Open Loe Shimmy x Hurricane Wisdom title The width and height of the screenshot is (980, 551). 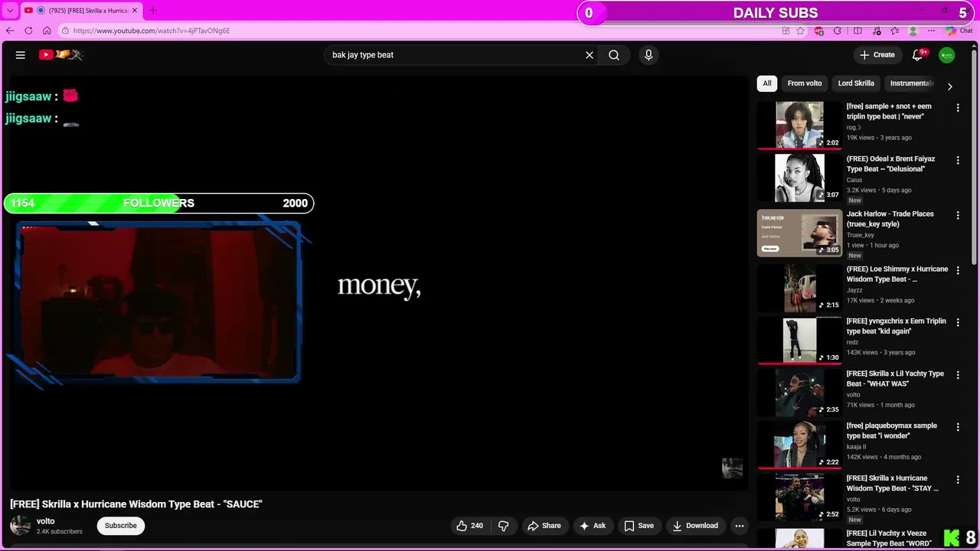[897, 274]
